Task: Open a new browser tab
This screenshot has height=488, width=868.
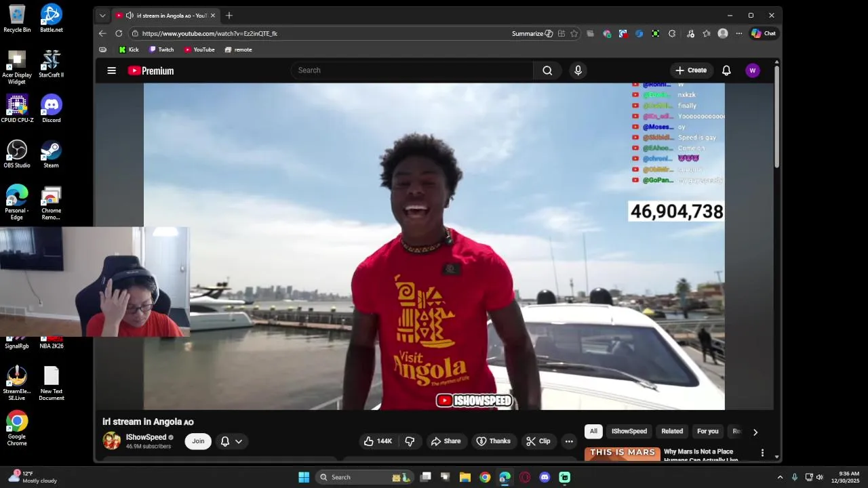Action: coord(229,16)
